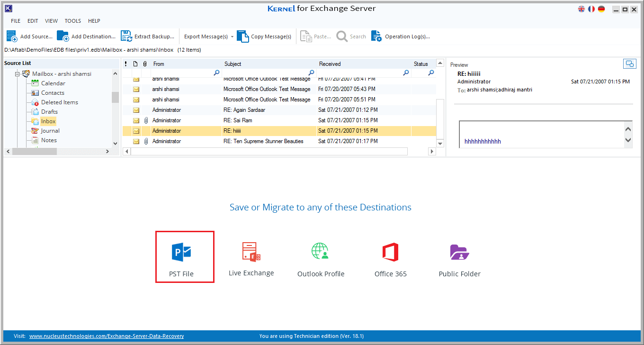Click Export Message(s) button
Image resolution: width=644 pixels, height=345 pixels.
pos(206,36)
